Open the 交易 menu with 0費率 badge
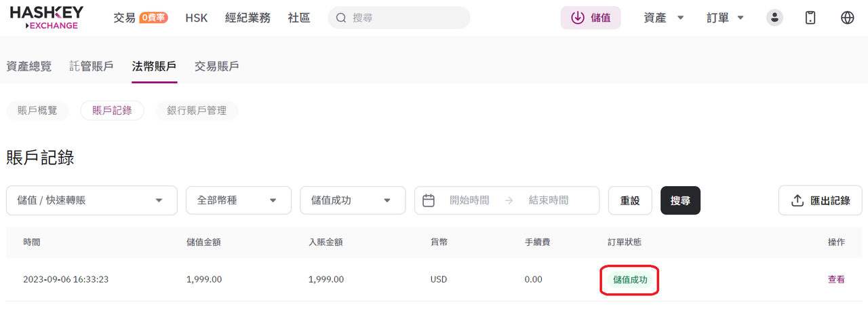 140,18
